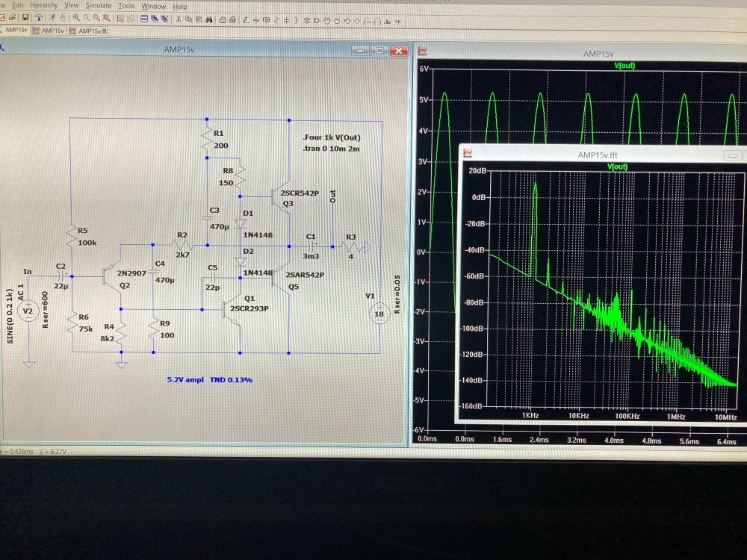The height and width of the screenshot is (560, 747).
Task: Select the Text tool (Aa) icon
Action: (x=387, y=21)
